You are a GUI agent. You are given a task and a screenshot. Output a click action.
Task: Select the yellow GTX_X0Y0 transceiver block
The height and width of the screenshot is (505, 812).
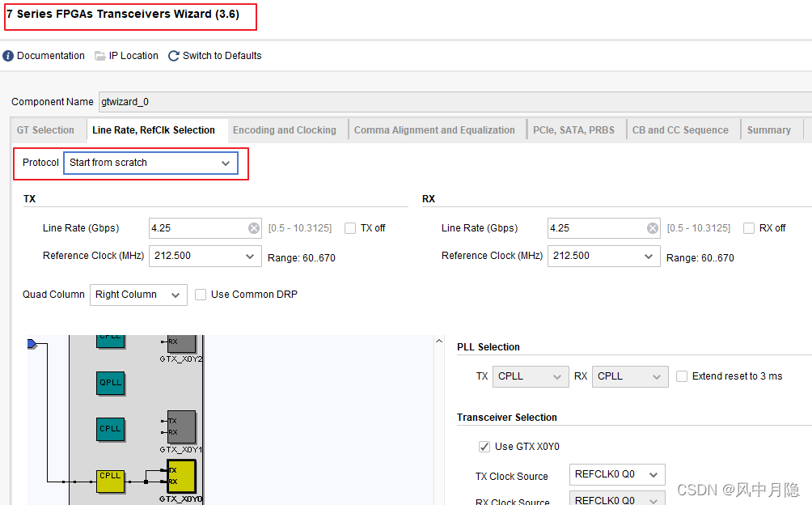[x=181, y=476]
